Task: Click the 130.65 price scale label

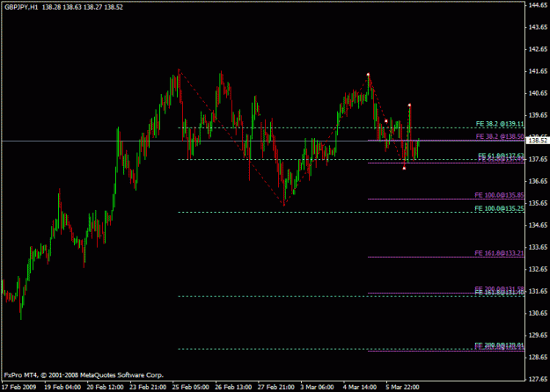Action: [x=538, y=313]
